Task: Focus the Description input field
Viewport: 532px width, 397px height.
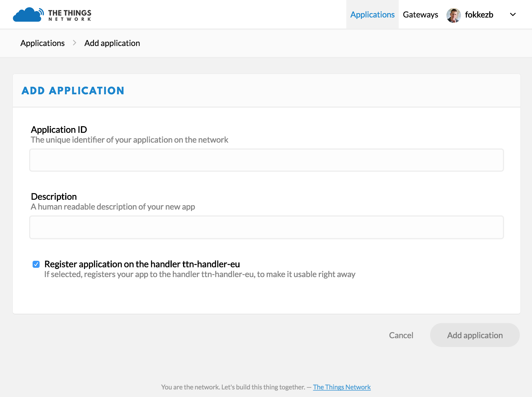Action: 266,227
